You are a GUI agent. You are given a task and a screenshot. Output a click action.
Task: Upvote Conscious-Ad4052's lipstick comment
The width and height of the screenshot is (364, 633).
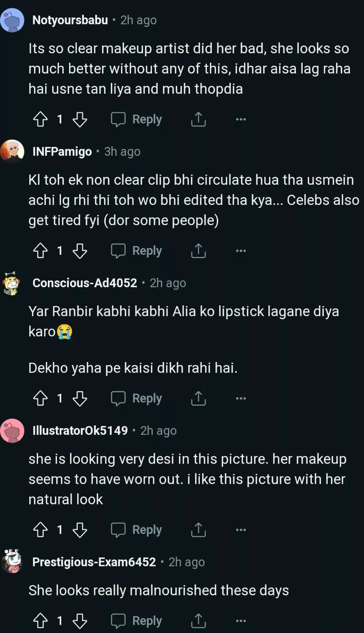click(40, 398)
